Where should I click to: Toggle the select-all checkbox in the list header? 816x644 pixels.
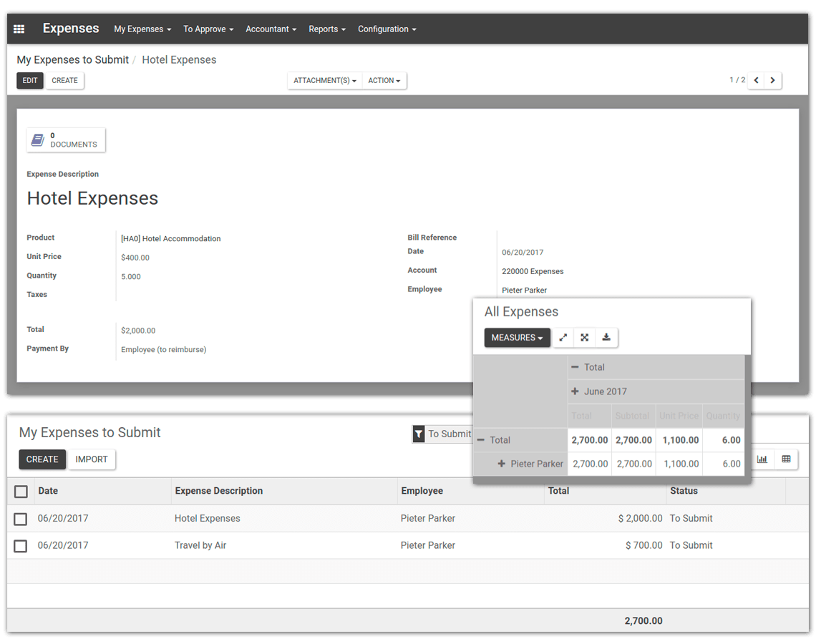(21, 491)
